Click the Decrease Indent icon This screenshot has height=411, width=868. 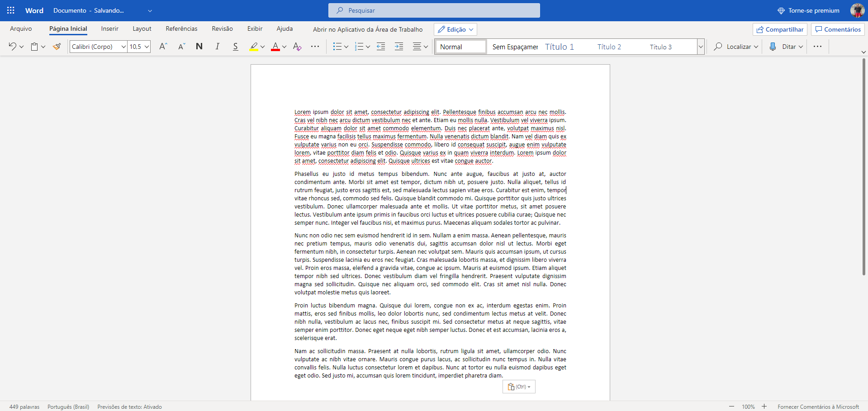point(381,46)
